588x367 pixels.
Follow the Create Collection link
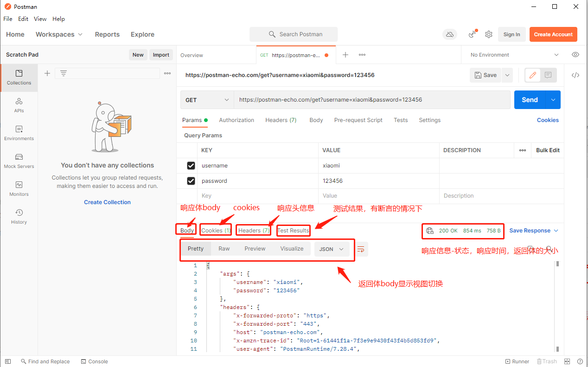(x=107, y=202)
